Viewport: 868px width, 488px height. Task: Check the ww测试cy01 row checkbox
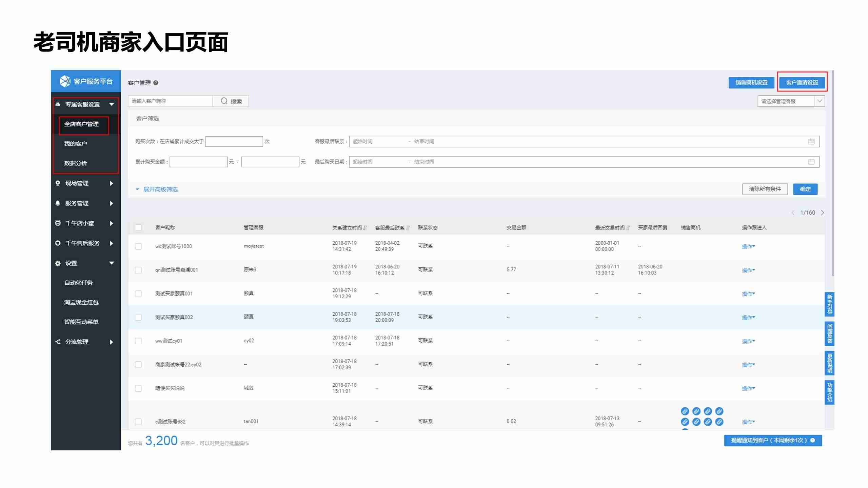(x=138, y=341)
